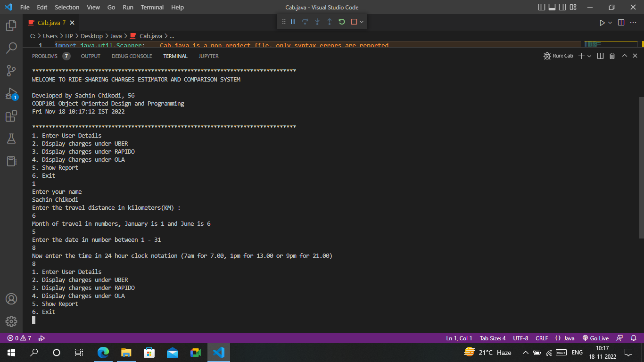Switch to the TERMINAL panel tab

[x=175, y=56]
